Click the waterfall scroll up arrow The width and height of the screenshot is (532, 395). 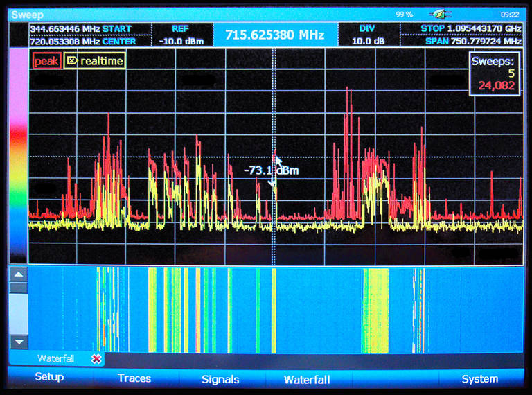click(x=19, y=274)
